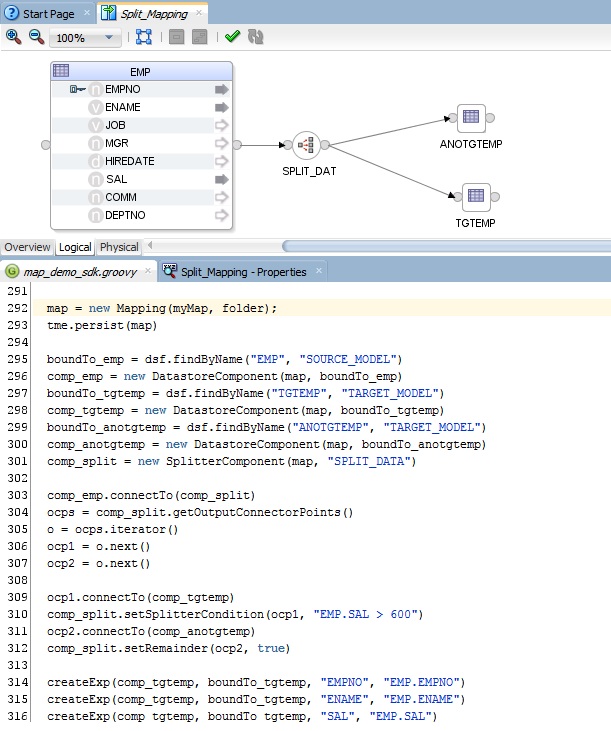Select the EMP component header
This screenshot has width=611, height=731.
(141, 72)
